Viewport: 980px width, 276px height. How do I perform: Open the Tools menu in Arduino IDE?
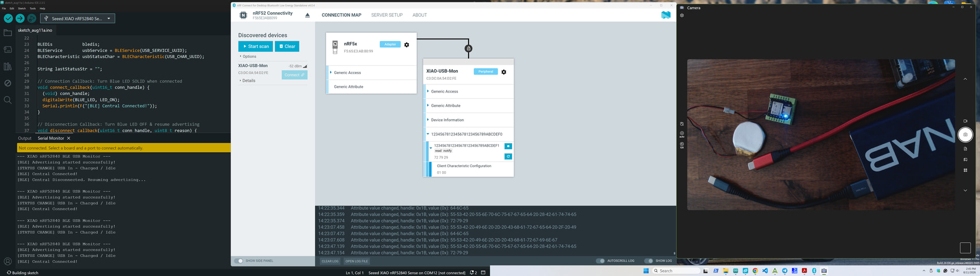point(33,8)
